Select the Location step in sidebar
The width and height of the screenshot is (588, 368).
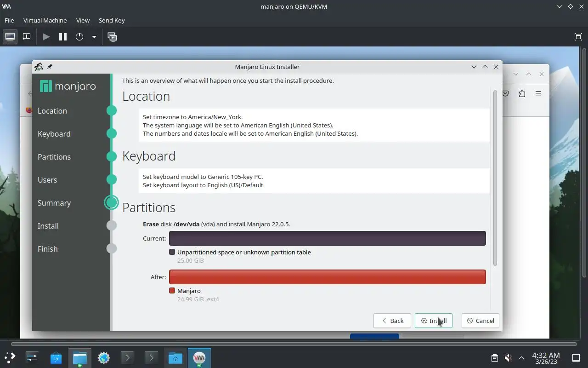point(52,111)
